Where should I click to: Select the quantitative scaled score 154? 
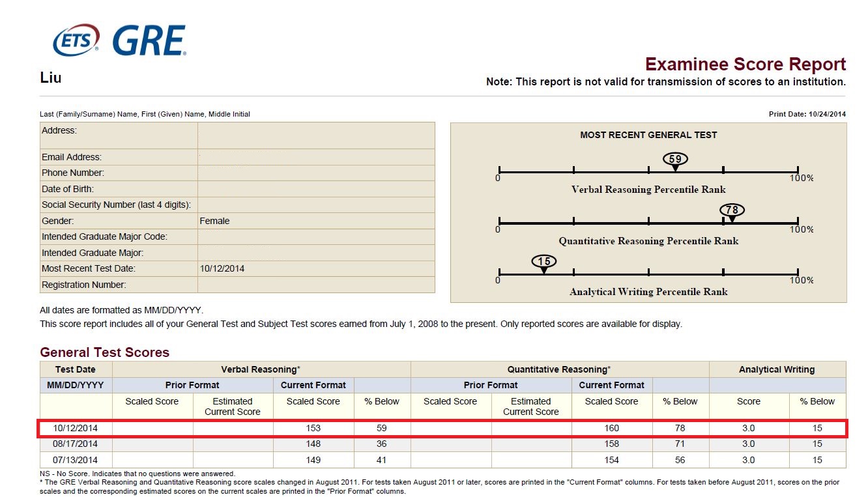611,460
